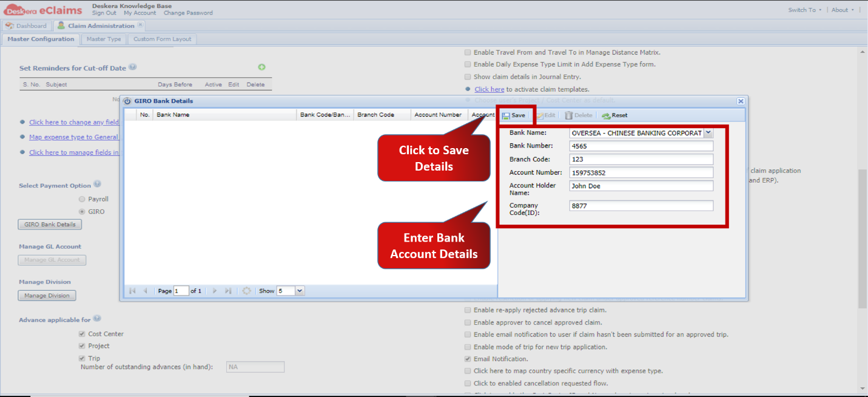Click the add reminder green plus icon
The image size is (868, 397).
click(262, 67)
